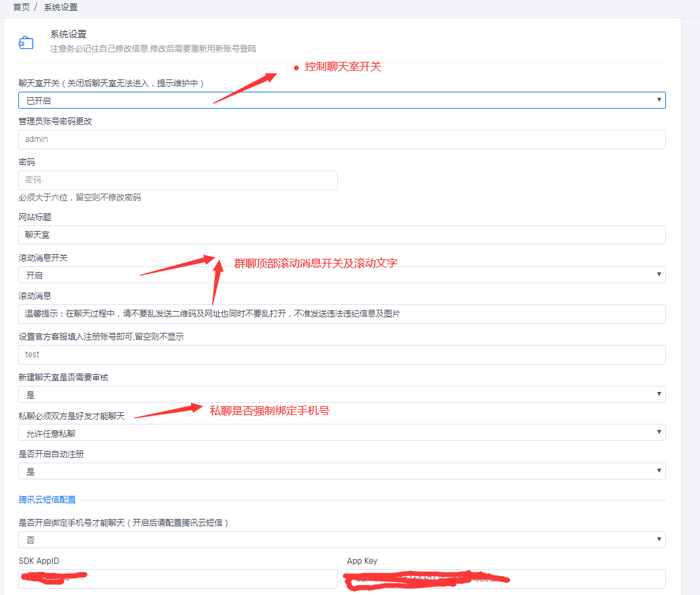Click the dropdown arrow next to 是 auto-register
700x595 pixels.
click(x=658, y=470)
